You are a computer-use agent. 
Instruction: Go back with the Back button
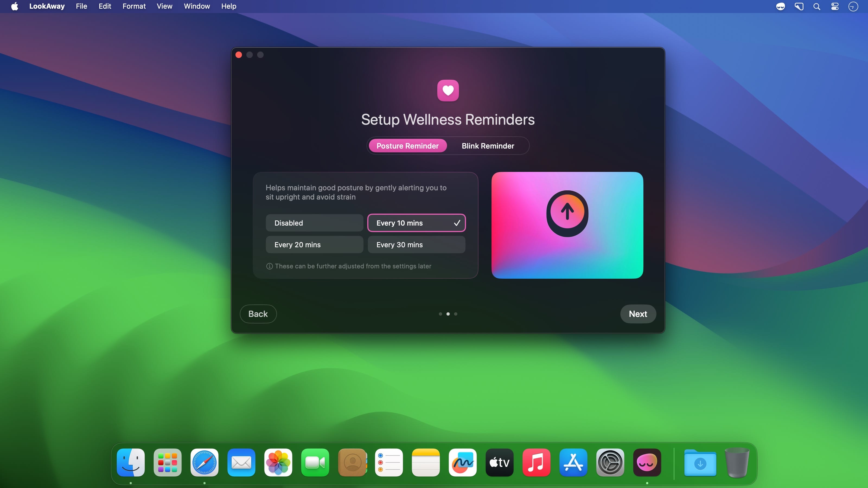click(258, 314)
